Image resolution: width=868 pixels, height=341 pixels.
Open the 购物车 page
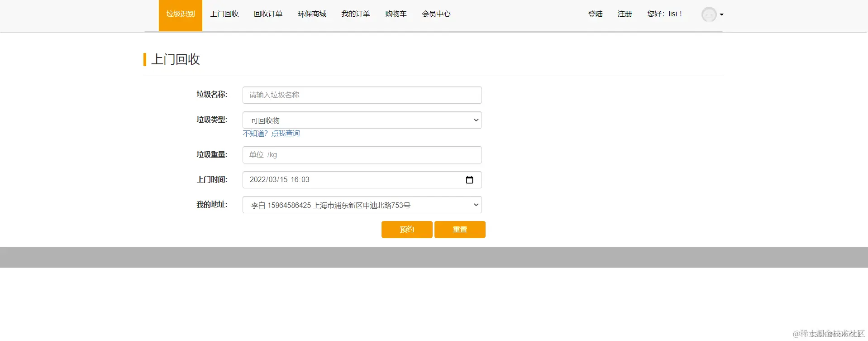[x=396, y=14]
